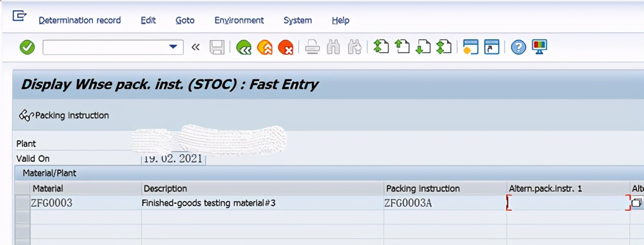Open the Help menu
The image size is (644, 245).
tap(341, 20)
